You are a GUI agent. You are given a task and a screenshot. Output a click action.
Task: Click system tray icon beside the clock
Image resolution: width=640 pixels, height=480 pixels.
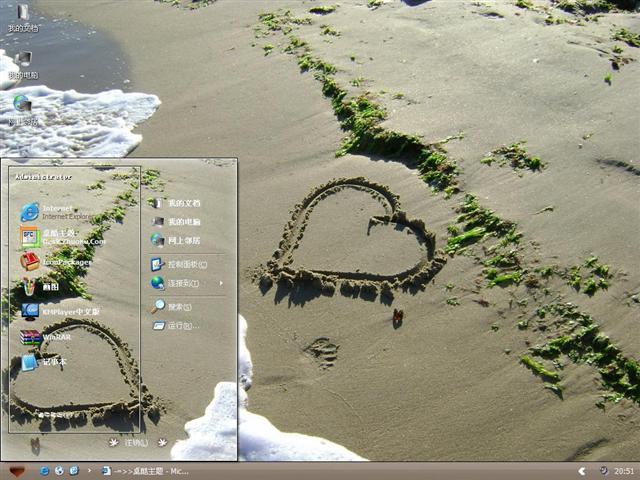click(x=604, y=471)
